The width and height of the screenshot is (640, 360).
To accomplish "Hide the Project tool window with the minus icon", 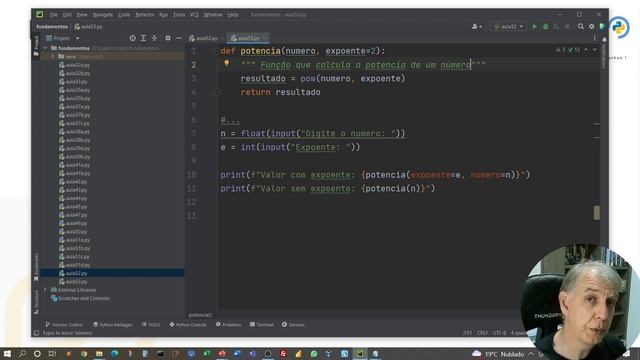I will click(x=179, y=38).
